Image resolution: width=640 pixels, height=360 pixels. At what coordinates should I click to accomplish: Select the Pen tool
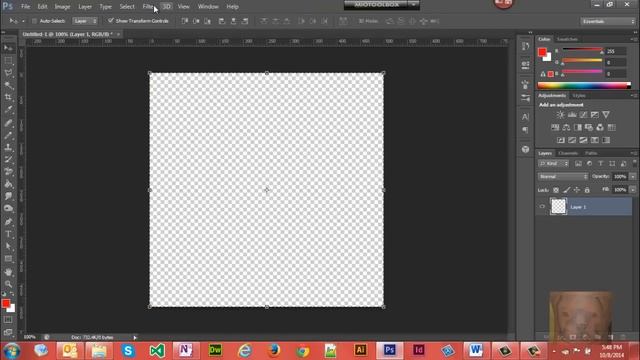[8, 222]
